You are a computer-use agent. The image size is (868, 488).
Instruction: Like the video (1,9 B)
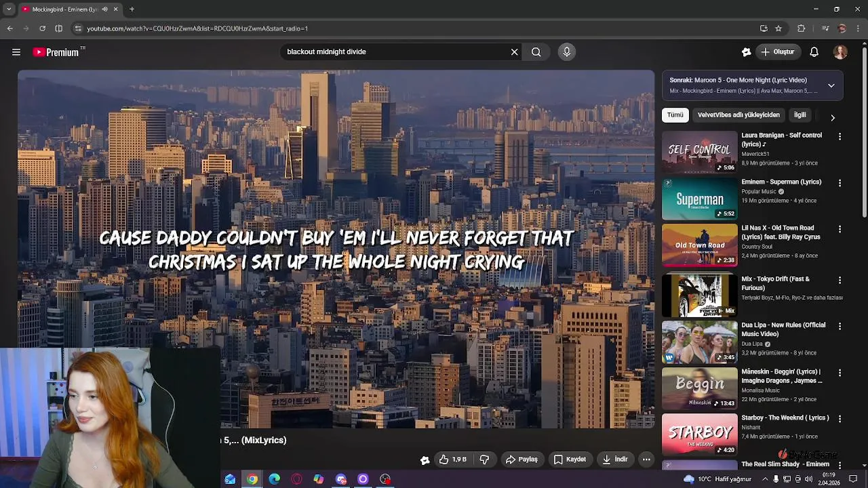coord(453,460)
